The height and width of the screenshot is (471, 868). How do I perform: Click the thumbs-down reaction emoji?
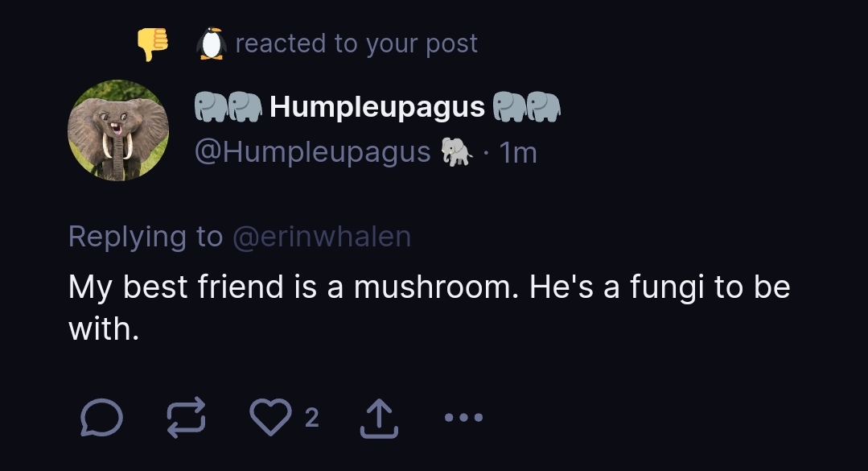152,43
